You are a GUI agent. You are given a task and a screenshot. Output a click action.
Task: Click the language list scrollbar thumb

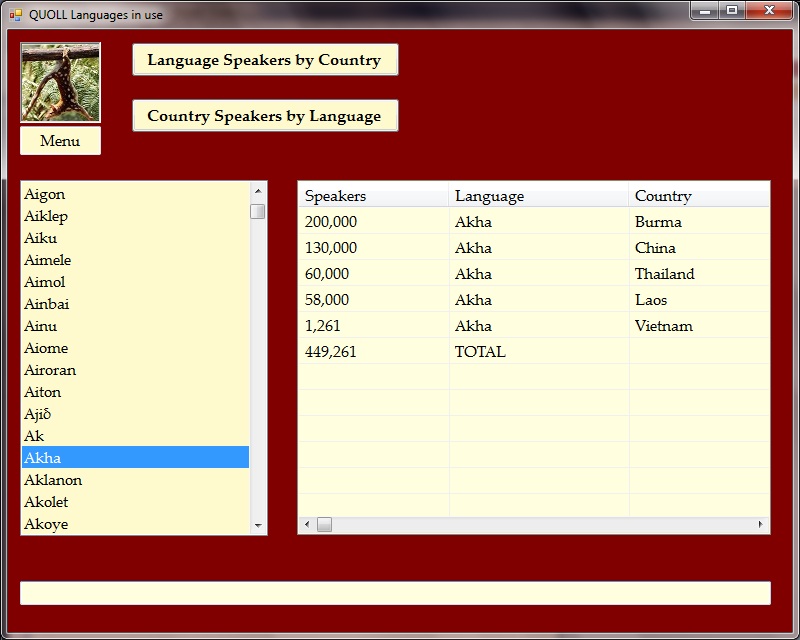258,211
